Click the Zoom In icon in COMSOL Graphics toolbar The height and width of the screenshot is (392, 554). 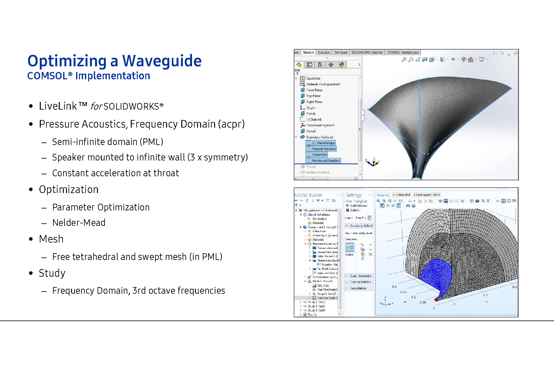point(378,201)
